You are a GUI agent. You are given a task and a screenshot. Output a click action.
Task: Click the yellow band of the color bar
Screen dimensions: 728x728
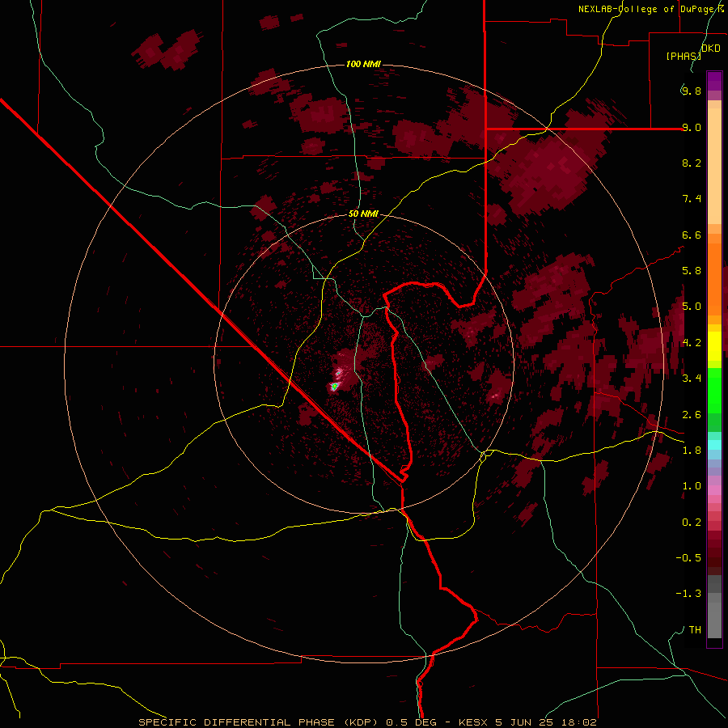[714, 346]
